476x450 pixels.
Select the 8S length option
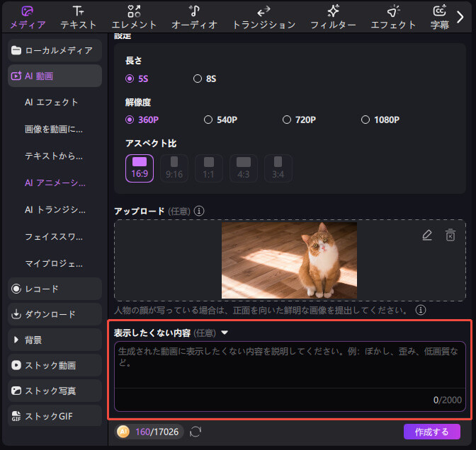click(198, 79)
